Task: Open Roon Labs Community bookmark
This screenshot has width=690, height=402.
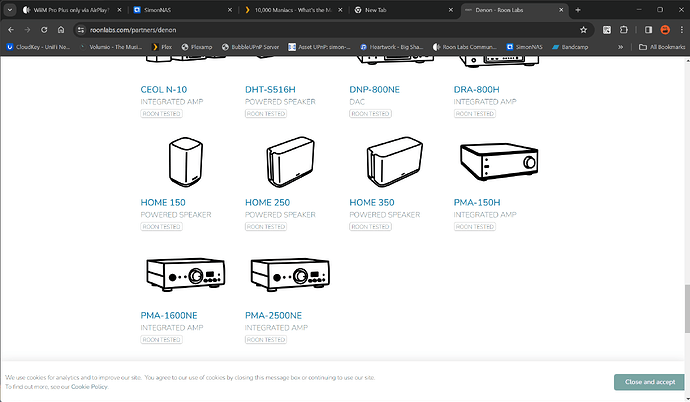Action: pyautogui.click(x=465, y=47)
